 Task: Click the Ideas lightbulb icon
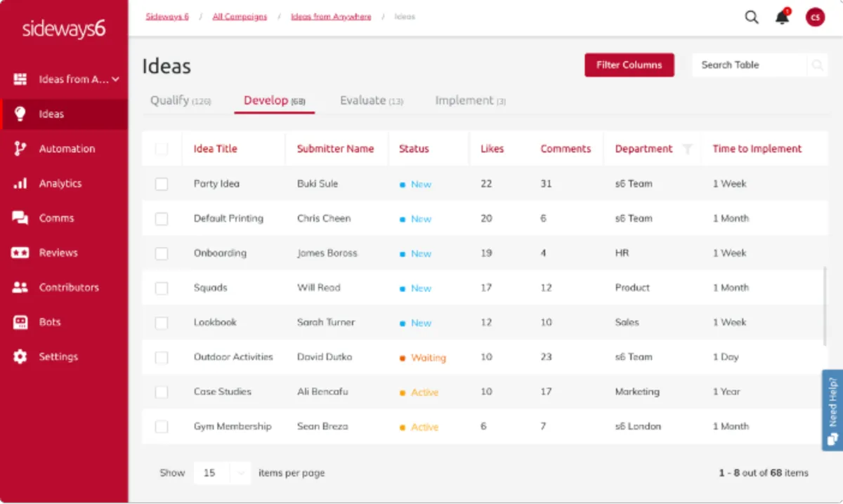coord(20,114)
